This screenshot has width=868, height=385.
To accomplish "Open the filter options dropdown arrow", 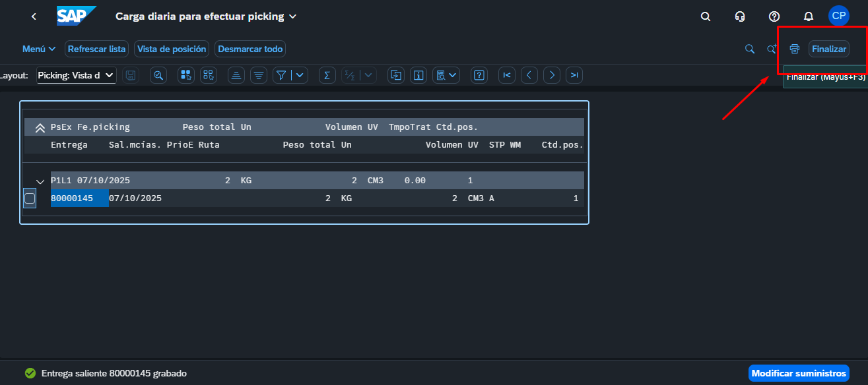I will pos(300,75).
